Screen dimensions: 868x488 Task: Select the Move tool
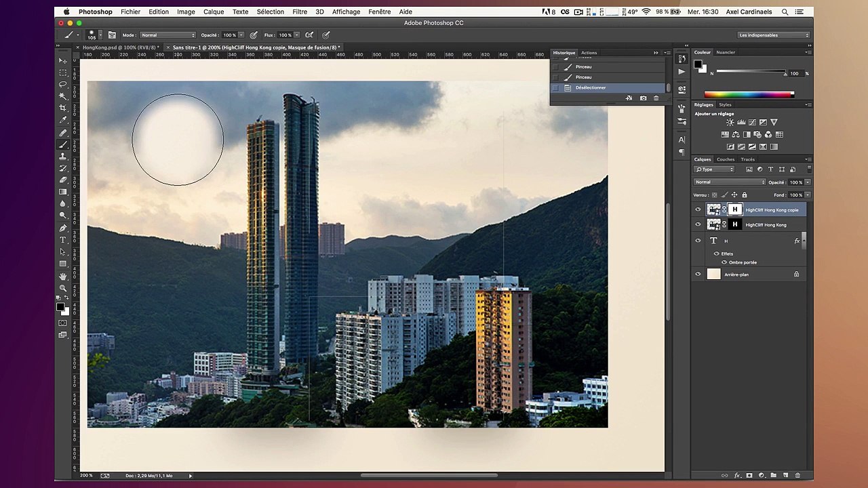click(63, 60)
